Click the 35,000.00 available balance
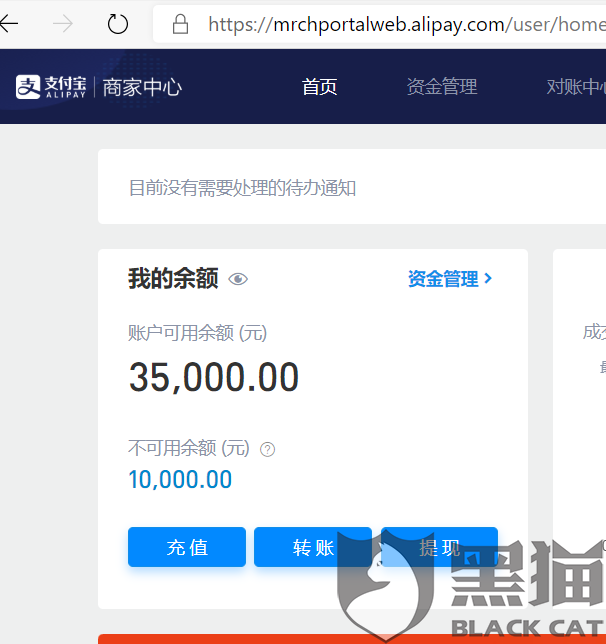 (214, 377)
